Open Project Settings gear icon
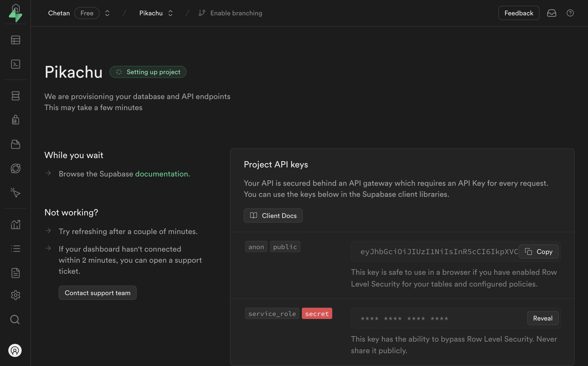Viewport: 588px width, 366px height. pos(15,295)
